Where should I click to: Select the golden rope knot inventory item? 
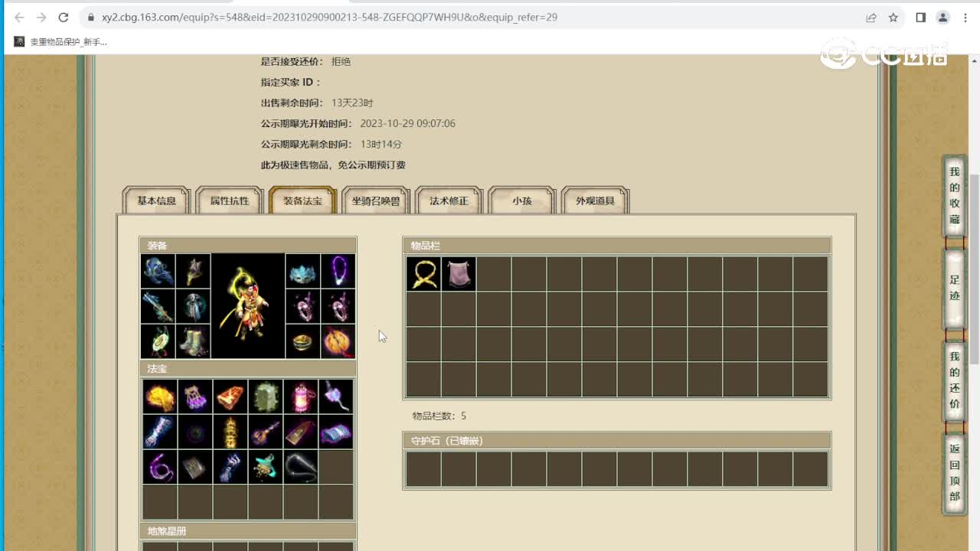(423, 273)
